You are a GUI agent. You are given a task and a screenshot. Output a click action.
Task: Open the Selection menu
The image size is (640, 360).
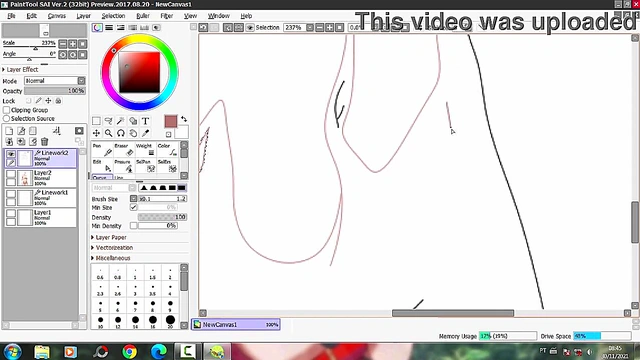113,16
